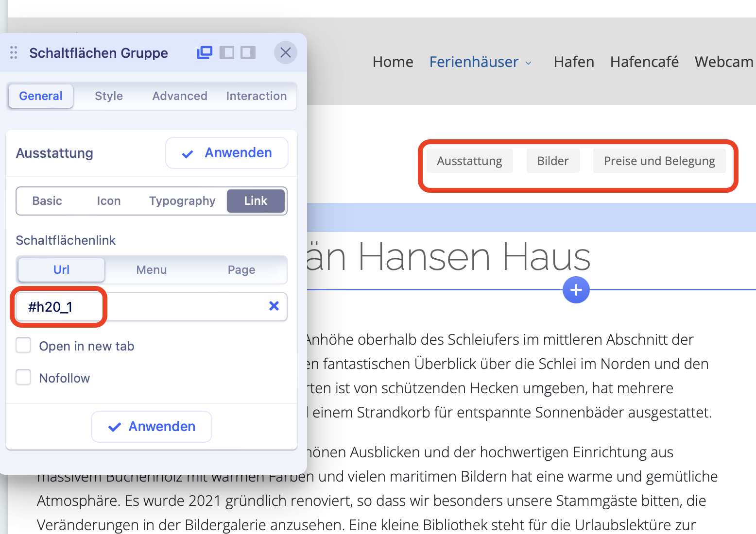Close the Schaltflächen Gruppe panel
756x534 pixels.
286,52
